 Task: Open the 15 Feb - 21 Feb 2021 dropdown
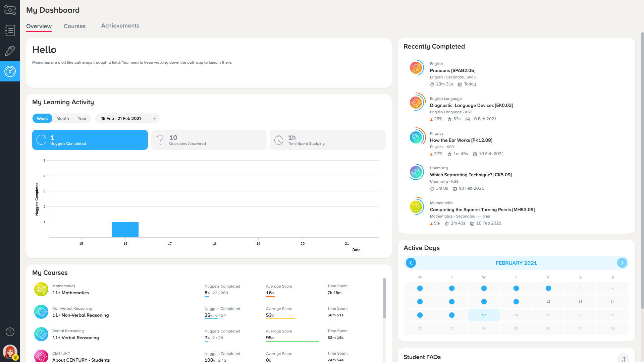(127, 119)
